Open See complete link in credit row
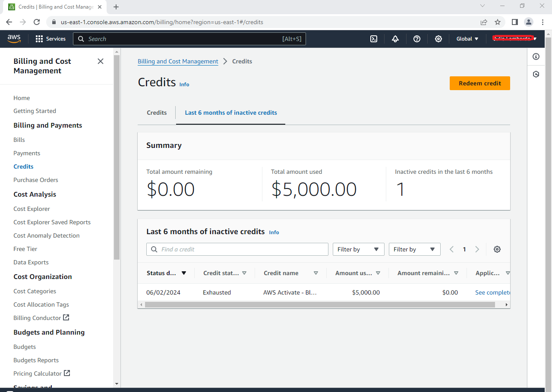Screen dimensions: 552x392 pos(492,292)
